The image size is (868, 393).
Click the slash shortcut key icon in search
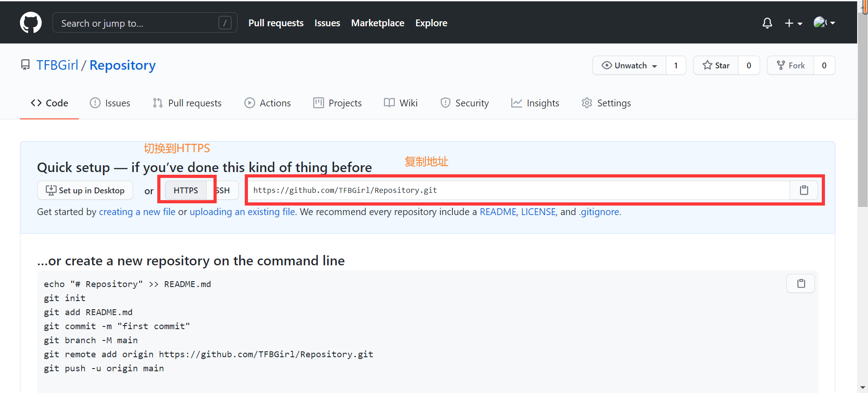tap(225, 23)
